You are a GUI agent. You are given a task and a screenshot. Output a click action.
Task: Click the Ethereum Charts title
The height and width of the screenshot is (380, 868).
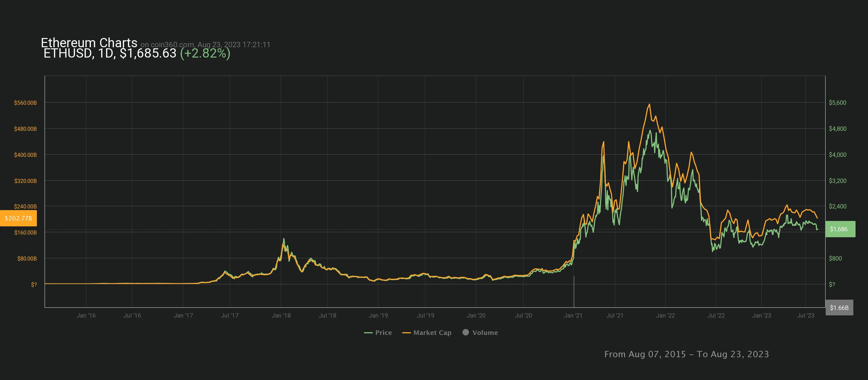(x=89, y=43)
